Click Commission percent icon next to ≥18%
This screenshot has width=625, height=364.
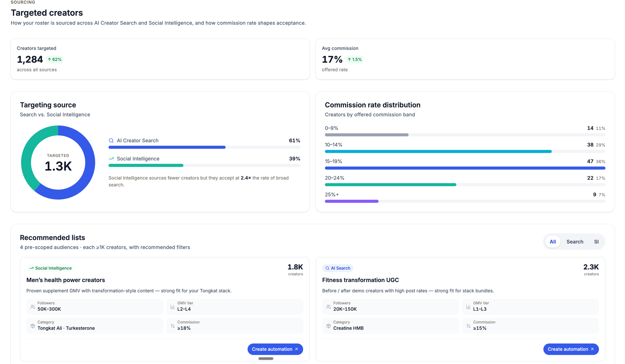click(x=172, y=326)
